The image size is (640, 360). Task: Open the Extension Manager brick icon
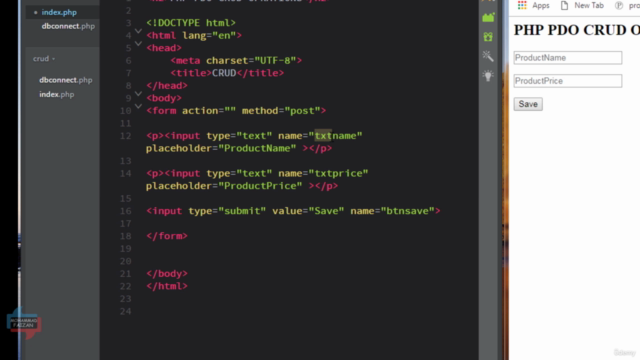488,18
